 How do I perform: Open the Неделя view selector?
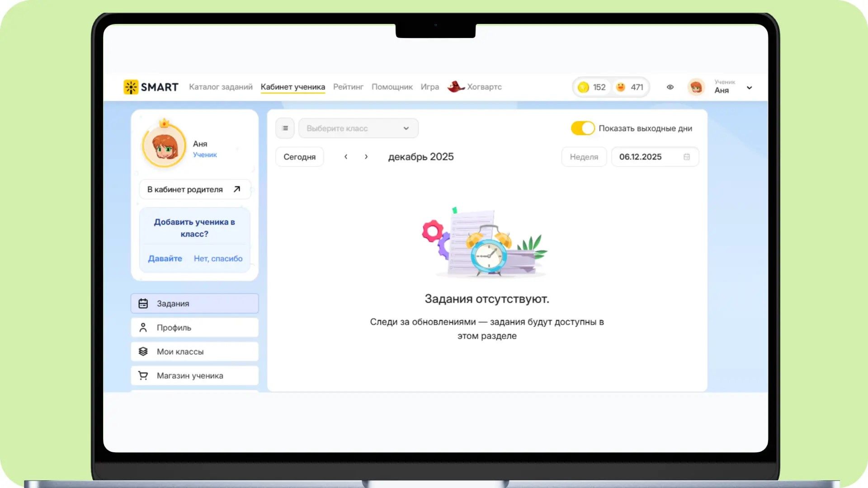point(584,157)
